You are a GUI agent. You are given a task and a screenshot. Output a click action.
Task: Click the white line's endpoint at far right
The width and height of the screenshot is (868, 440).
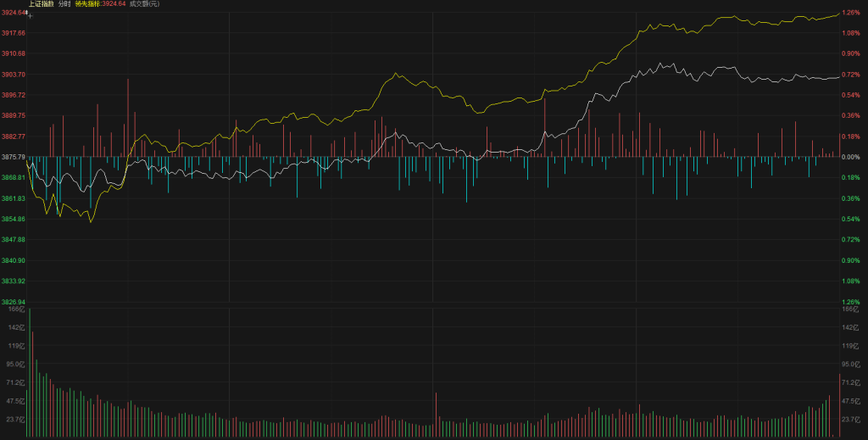point(838,76)
